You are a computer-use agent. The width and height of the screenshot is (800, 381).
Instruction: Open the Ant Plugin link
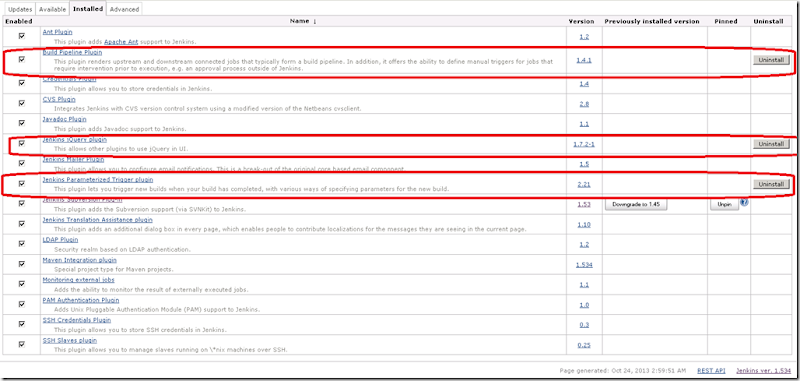coord(57,32)
